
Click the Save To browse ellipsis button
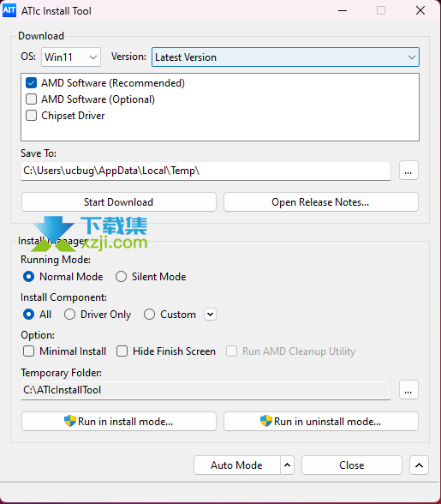(x=408, y=171)
